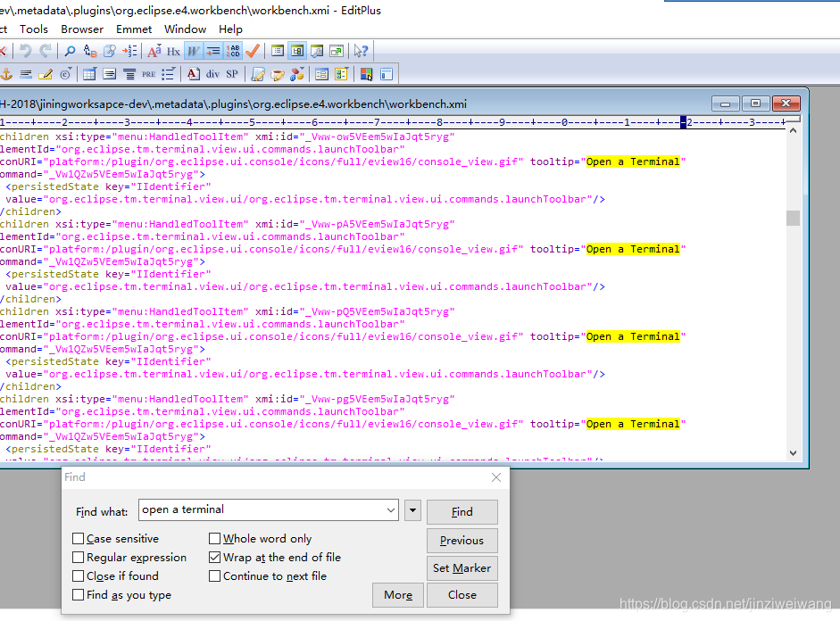Enable the Regular expression checkbox
Viewport: 840px width, 621px height.
click(x=79, y=558)
